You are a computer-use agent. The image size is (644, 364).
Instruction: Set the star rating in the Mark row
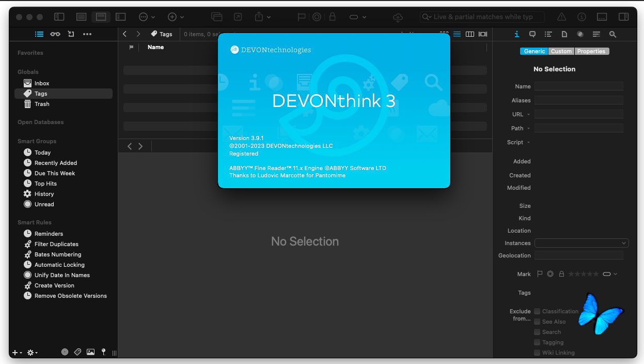click(584, 274)
